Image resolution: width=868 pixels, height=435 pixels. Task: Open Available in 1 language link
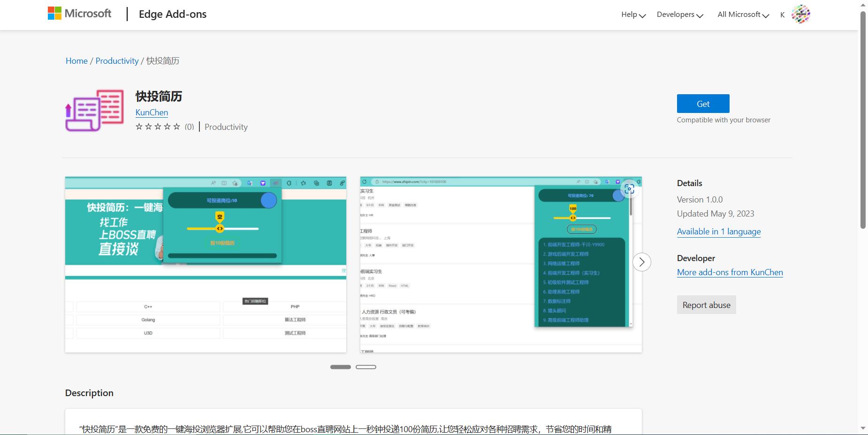click(x=719, y=232)
